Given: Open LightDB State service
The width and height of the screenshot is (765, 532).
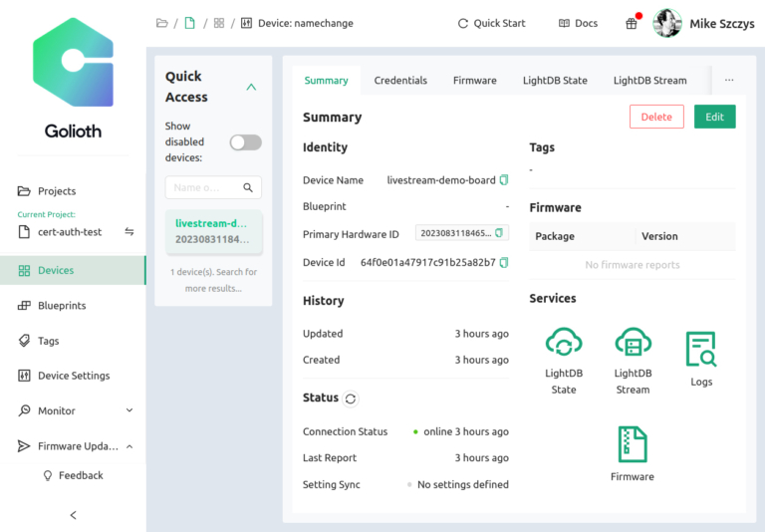Looking at the screenshot, I should point(564,361).
